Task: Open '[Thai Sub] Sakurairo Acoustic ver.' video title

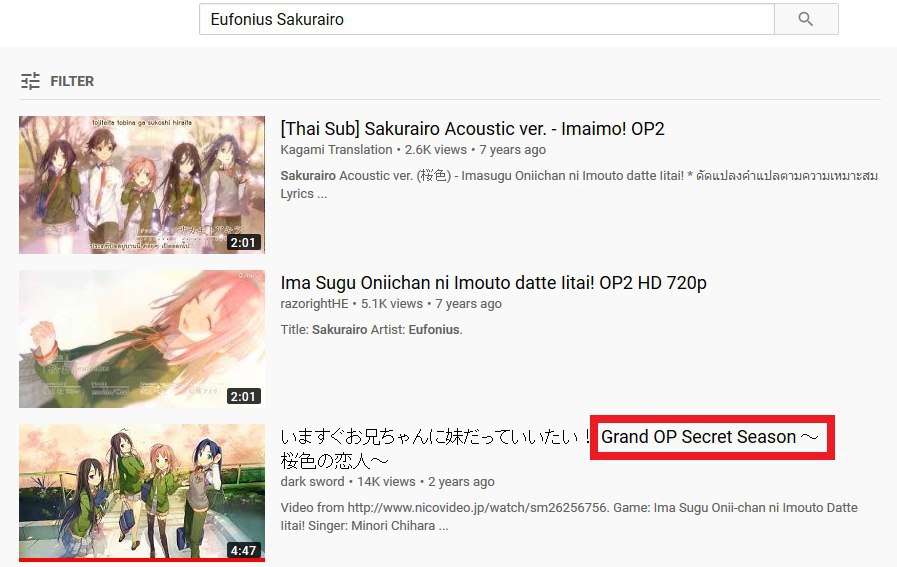Action: tap(472, 129)
